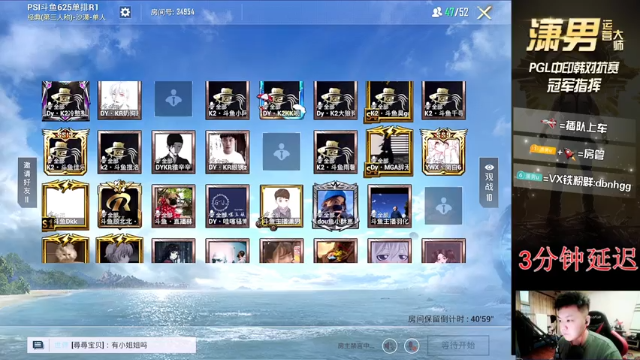The image size is (640, 360).
Task: Select empty slot in first row
Action: 173,99
